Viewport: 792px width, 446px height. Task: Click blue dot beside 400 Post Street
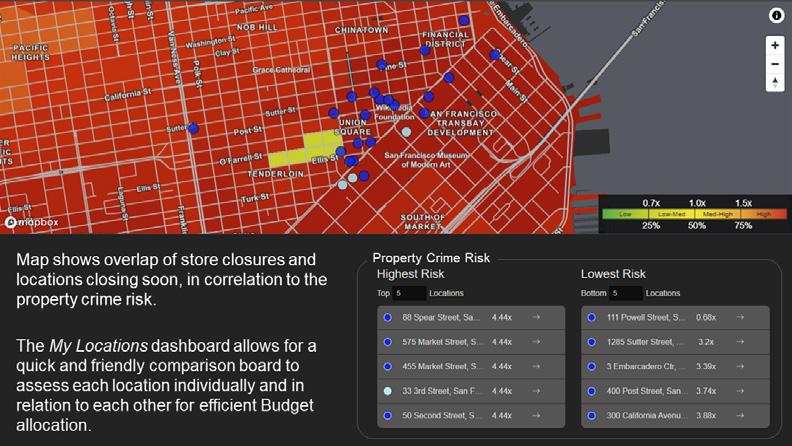pyautogui.click(x=591, y=391)
